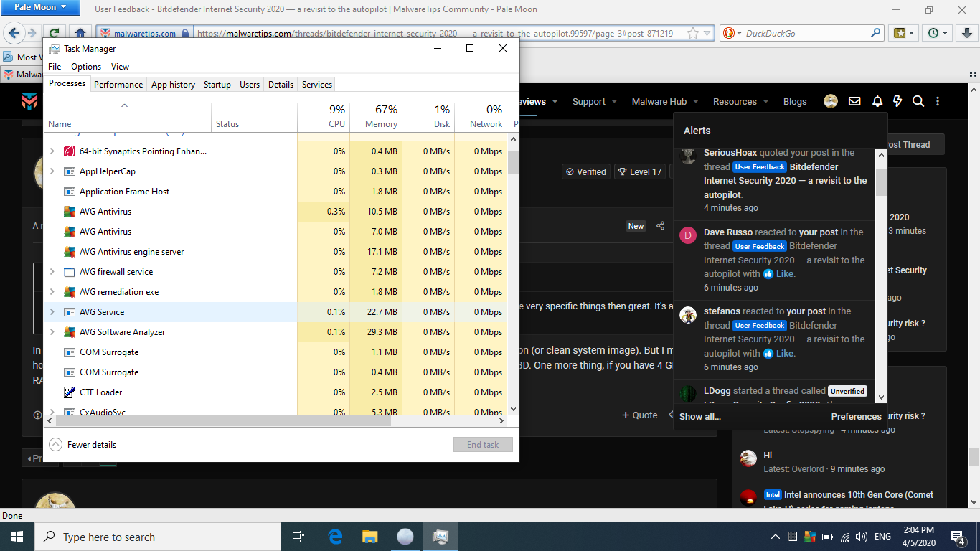Open the File menu in Task Manager
This screenshot has height=551, width=980.
click(55, 67)
